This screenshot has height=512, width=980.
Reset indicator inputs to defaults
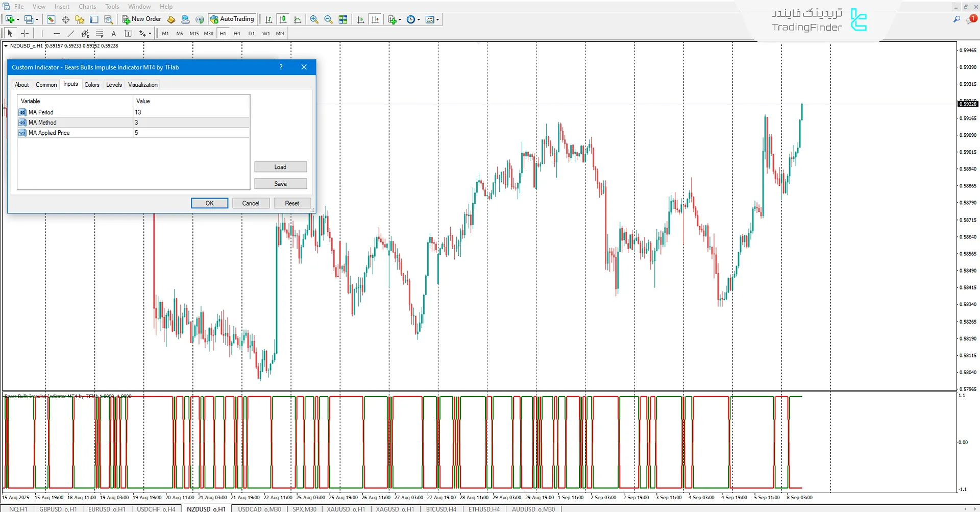tap(292, 203)
